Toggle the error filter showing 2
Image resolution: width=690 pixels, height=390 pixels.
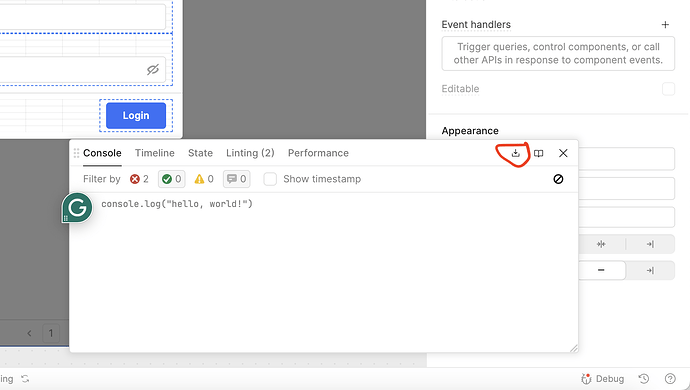click(139, 179)
